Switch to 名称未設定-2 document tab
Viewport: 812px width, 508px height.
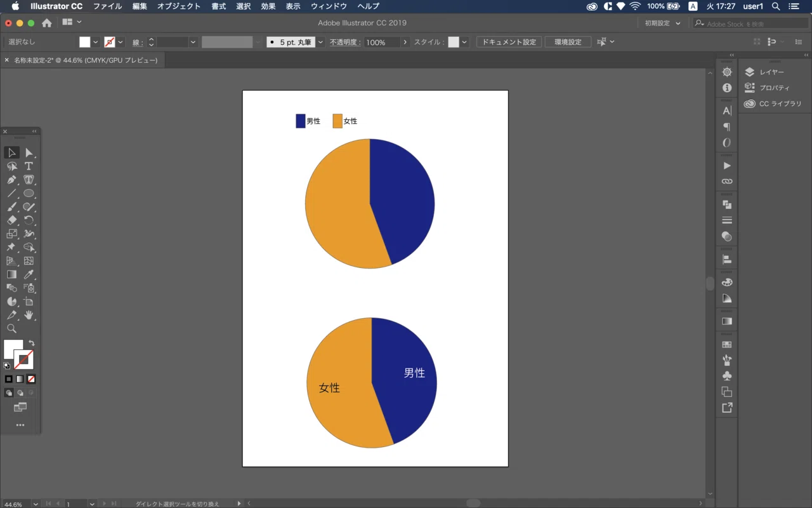pos(86,60)
